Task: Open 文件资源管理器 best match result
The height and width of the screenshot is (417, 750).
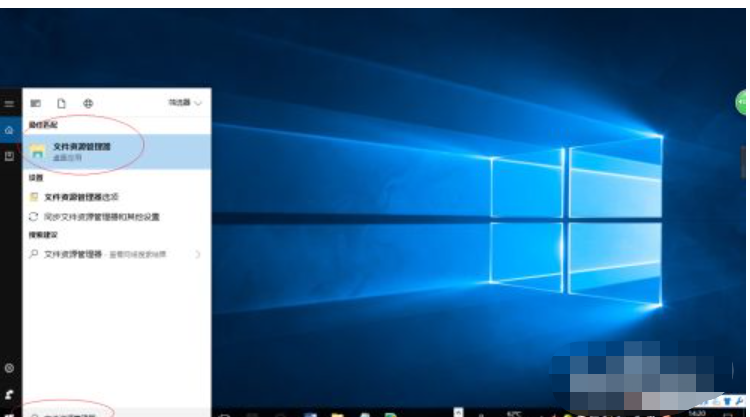Action: [x=117, y=152]
